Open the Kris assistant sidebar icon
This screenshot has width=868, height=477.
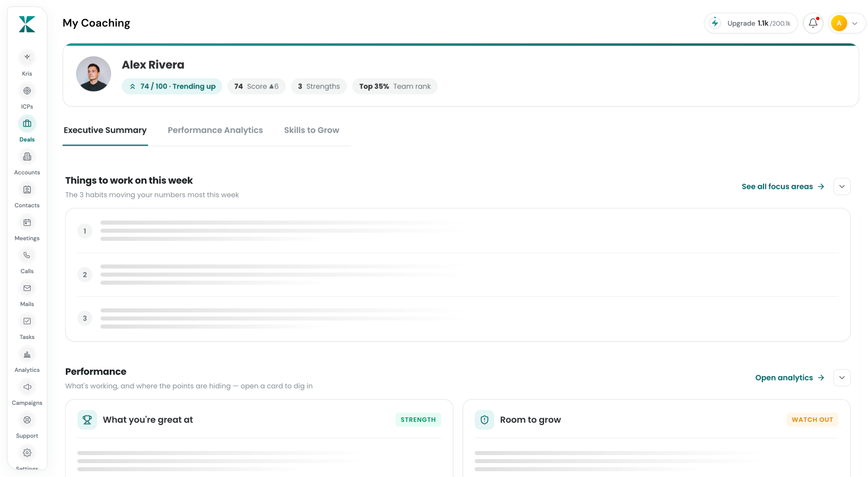click(27, 57)
